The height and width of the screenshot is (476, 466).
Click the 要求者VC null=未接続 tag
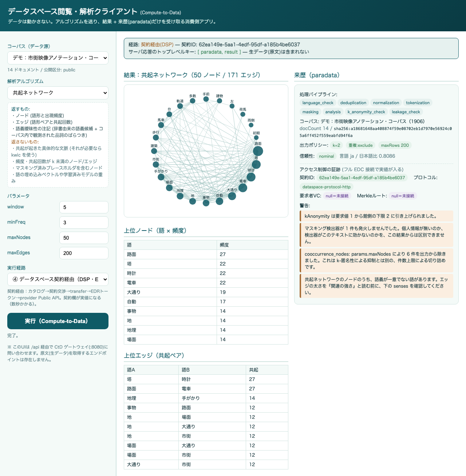click(337, 196)
